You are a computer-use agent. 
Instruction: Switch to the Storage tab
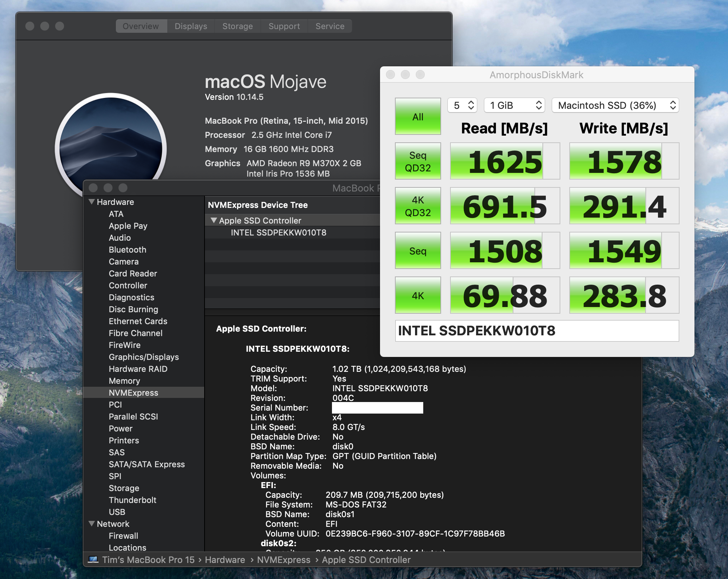[237, 26]
